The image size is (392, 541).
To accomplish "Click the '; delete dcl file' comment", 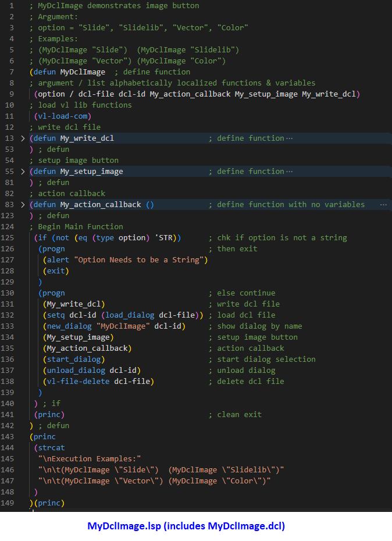I will (246, 381).
